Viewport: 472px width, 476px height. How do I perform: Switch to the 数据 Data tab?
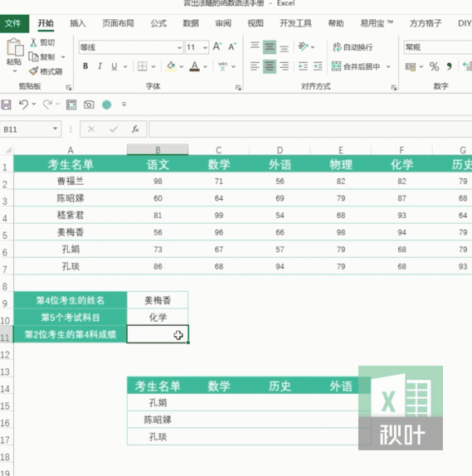click(x=191, y=23)
